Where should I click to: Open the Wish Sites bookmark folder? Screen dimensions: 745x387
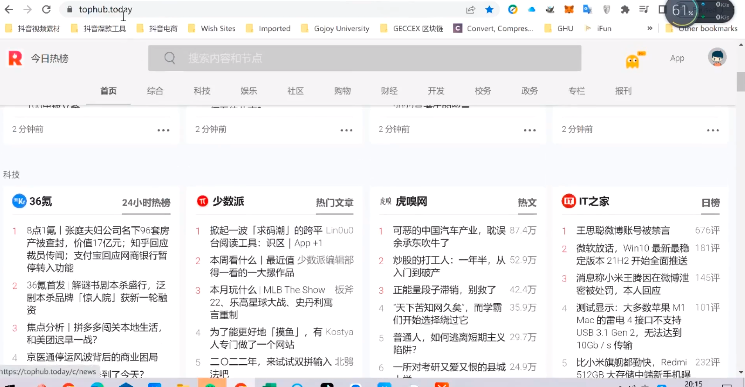(x=212, y=28)
